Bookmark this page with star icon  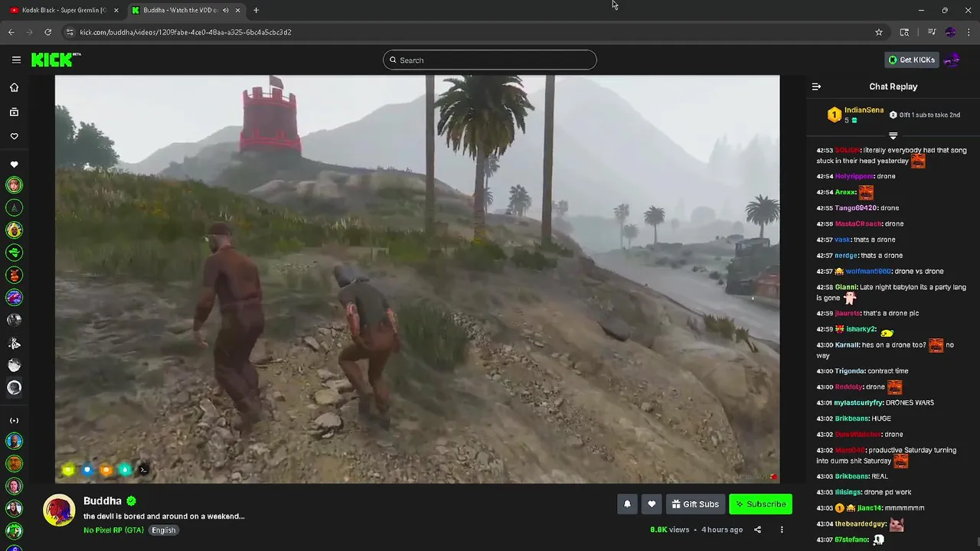tap(879, 32)
